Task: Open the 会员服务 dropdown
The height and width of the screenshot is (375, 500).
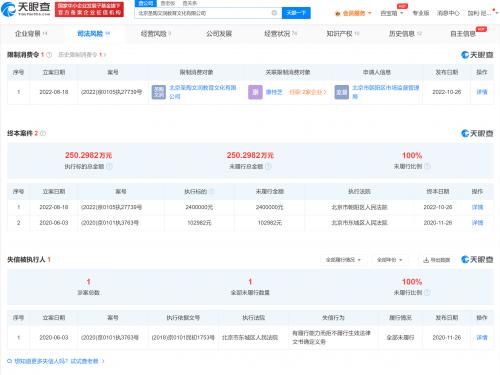Action: (353, 13)
